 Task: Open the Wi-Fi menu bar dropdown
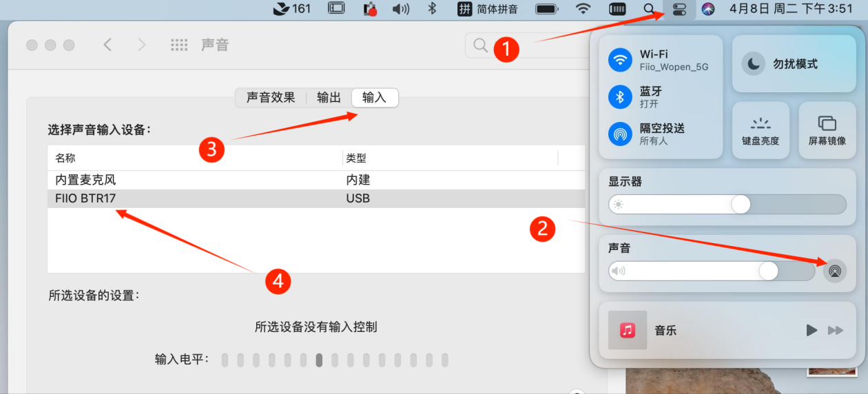tap(583, 9)
